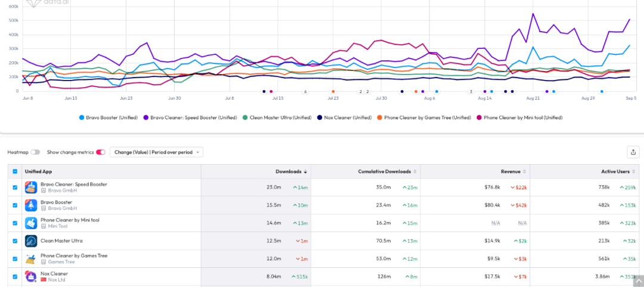
Task: Open the Bravo Booster app name link
Action: tap(56, 202)
